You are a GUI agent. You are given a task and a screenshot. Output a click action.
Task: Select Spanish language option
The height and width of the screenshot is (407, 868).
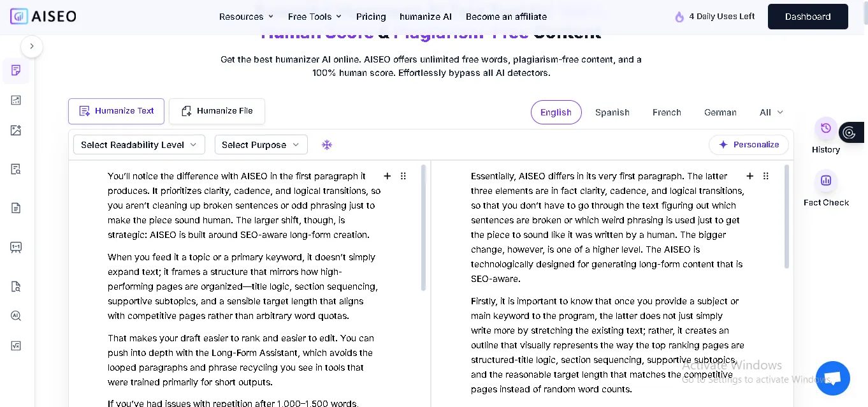(612, 112)
